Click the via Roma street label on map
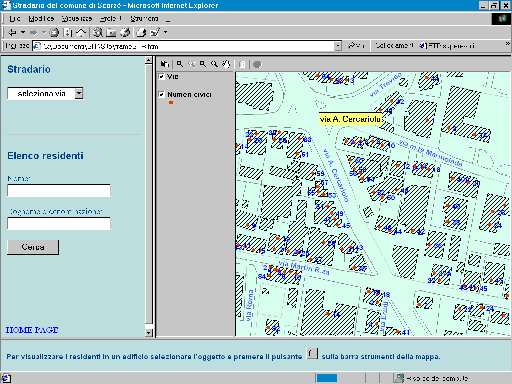Image resolution: width=512 pixels, height=384 pixels. tap(250, 306)
